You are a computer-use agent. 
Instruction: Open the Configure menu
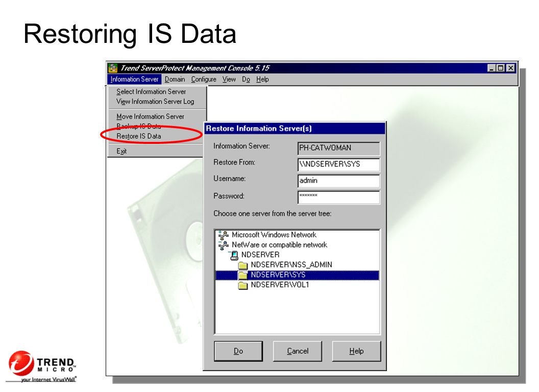(204, 80)
